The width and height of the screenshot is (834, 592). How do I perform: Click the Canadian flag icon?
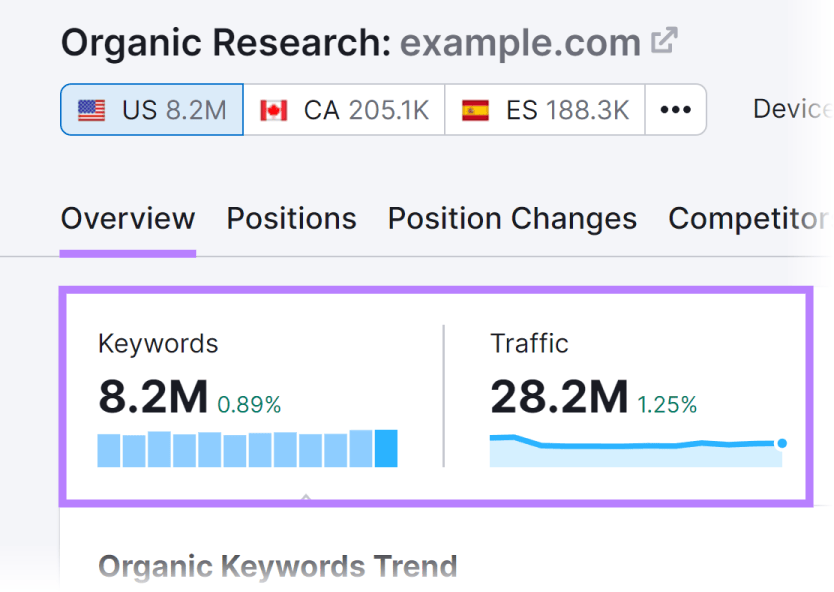(x=272, y=109)
